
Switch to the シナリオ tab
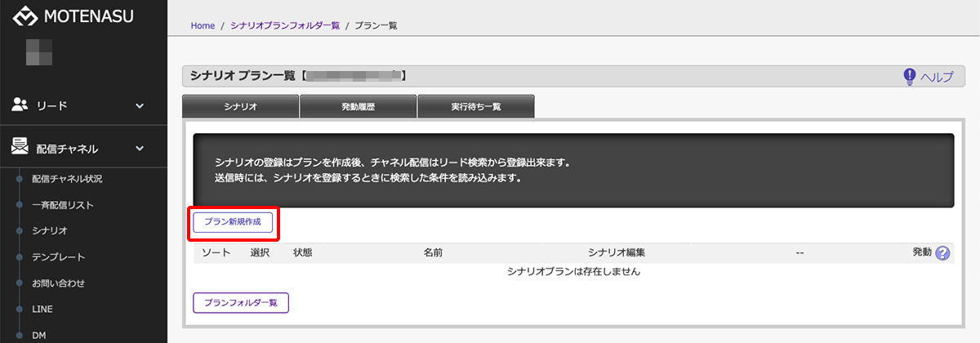coord(240,107)
